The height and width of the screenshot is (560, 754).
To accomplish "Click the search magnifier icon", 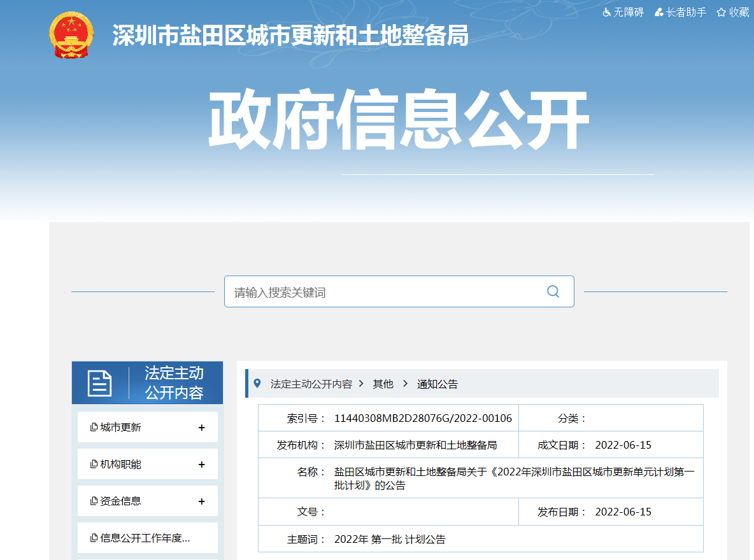I will [553, 291].
